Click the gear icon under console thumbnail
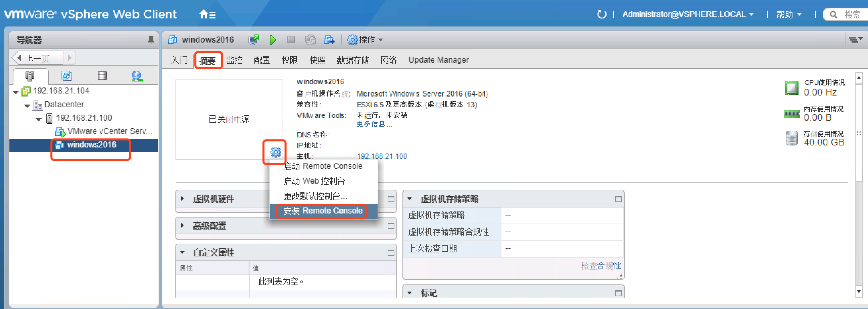868x309 pixels. 275,152
